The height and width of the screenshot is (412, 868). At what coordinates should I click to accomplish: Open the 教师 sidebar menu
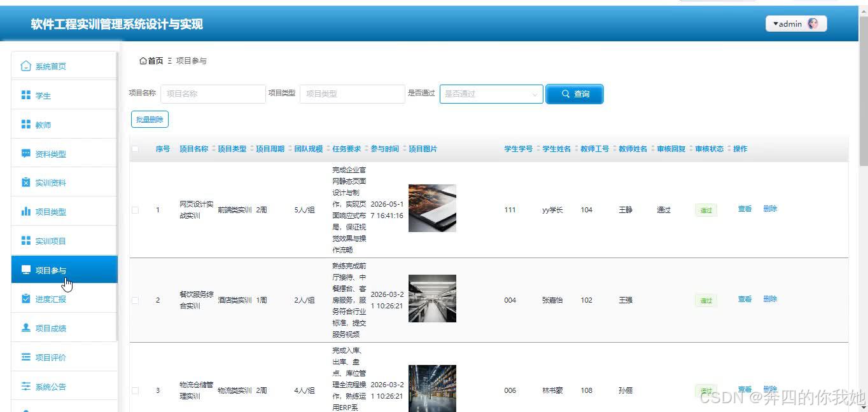tap(64, 125)
